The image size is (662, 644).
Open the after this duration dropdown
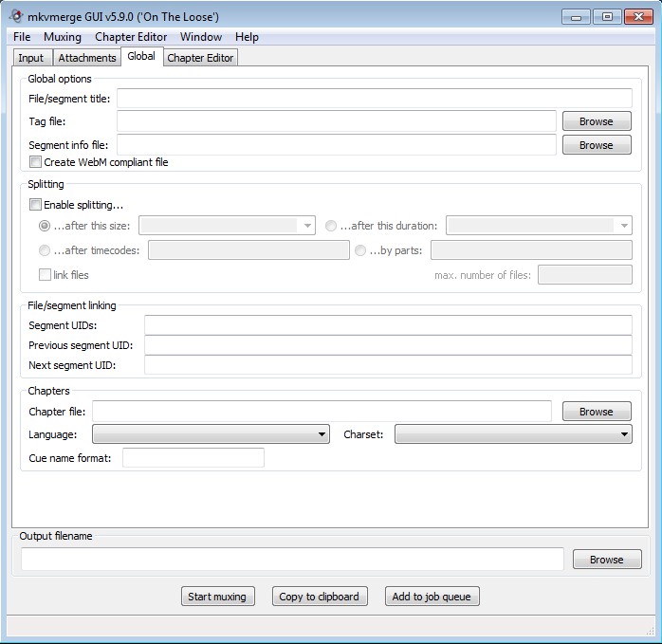click(539, 226)
